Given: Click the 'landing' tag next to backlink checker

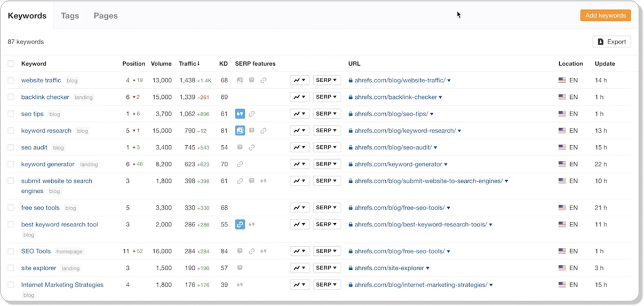Looking at the screenshot, I should point(83,98).
